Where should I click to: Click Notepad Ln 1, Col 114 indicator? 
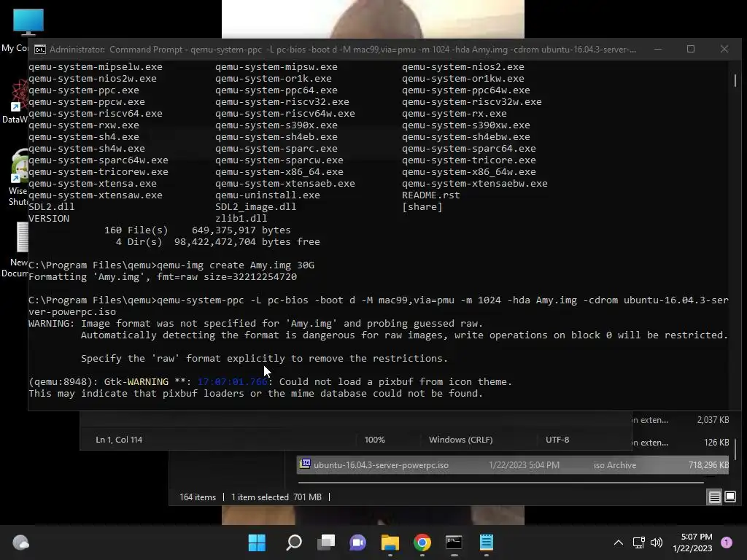coord(119,440)
